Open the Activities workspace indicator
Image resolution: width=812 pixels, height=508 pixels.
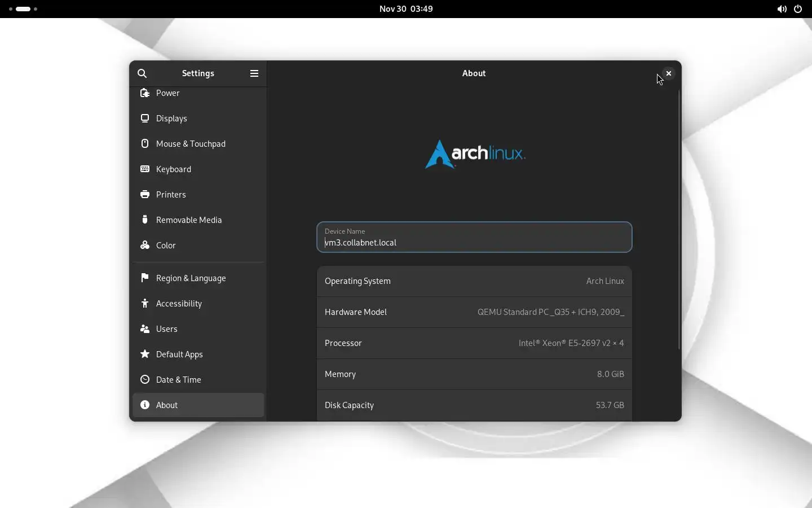pyautogui.click(x=23, y=9)
